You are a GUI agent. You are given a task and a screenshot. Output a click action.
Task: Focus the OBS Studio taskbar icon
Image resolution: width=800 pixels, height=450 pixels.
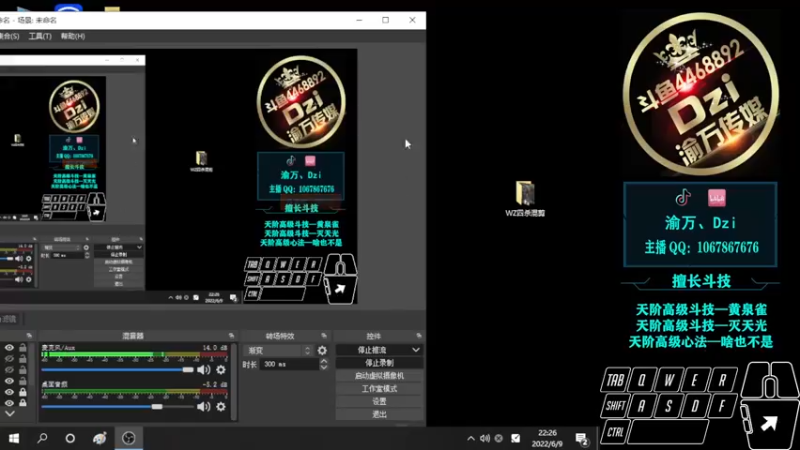[129, 438]
